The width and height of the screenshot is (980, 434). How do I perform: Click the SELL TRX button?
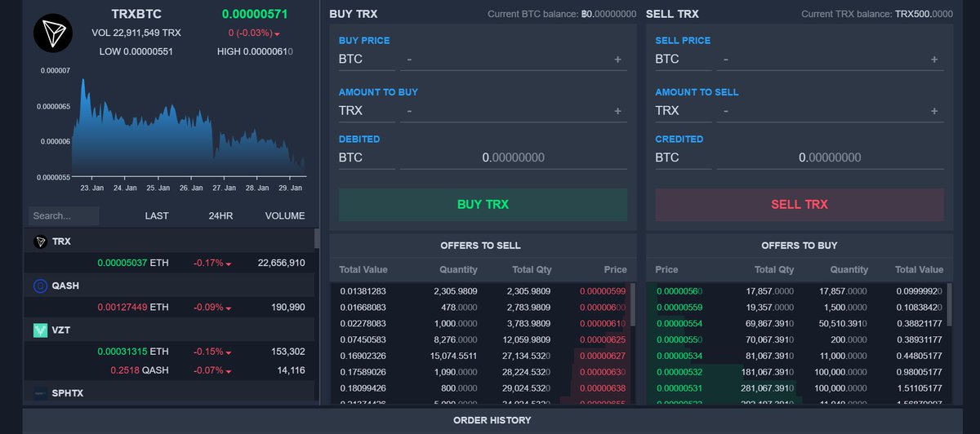click(800, 205)
